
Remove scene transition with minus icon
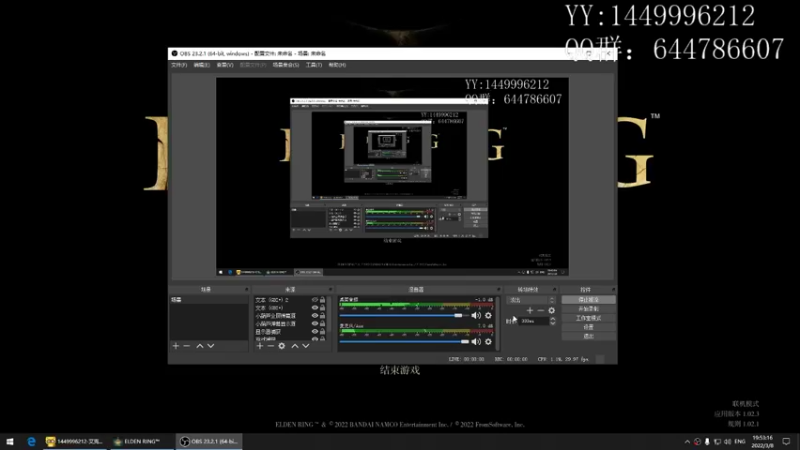541,310
